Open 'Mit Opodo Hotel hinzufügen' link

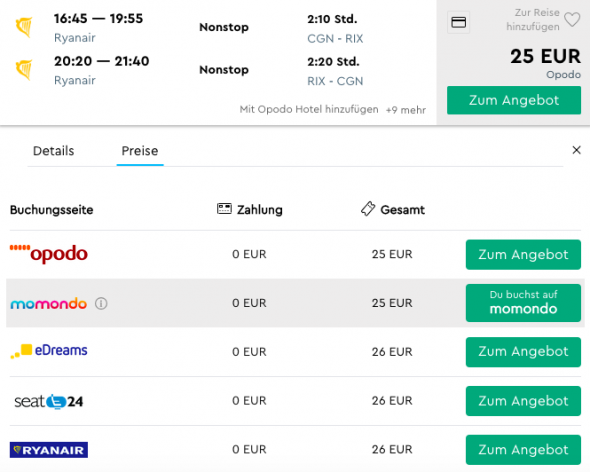[x=309, y=110]
